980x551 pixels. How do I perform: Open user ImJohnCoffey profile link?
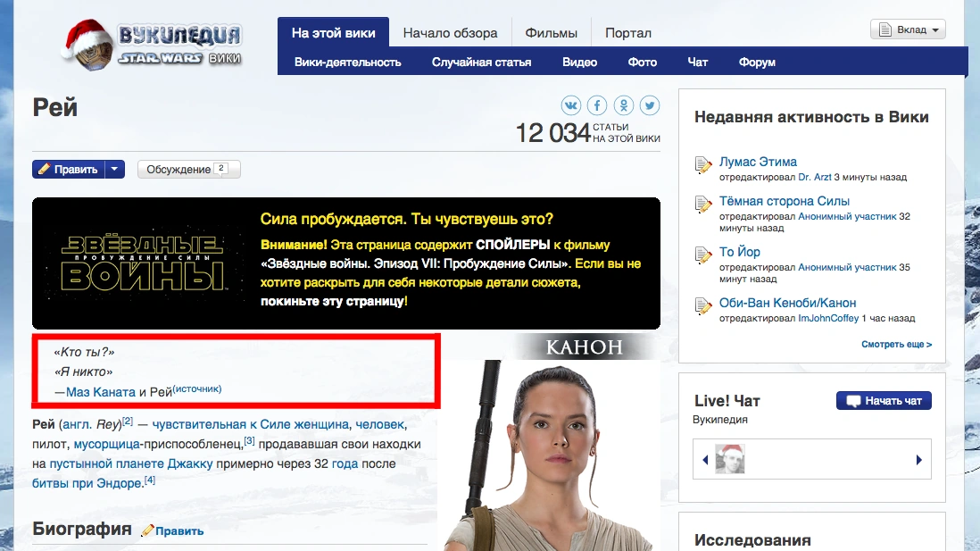coord(828,318)
